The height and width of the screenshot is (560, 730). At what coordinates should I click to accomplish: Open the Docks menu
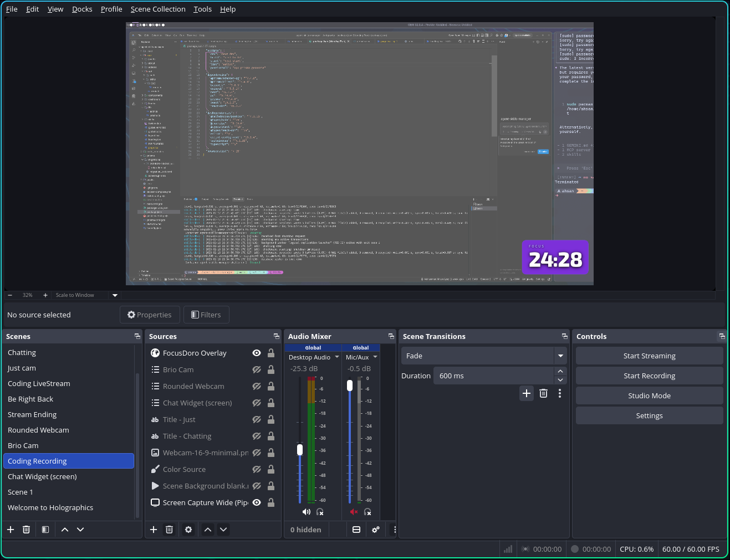pos(82,9)
